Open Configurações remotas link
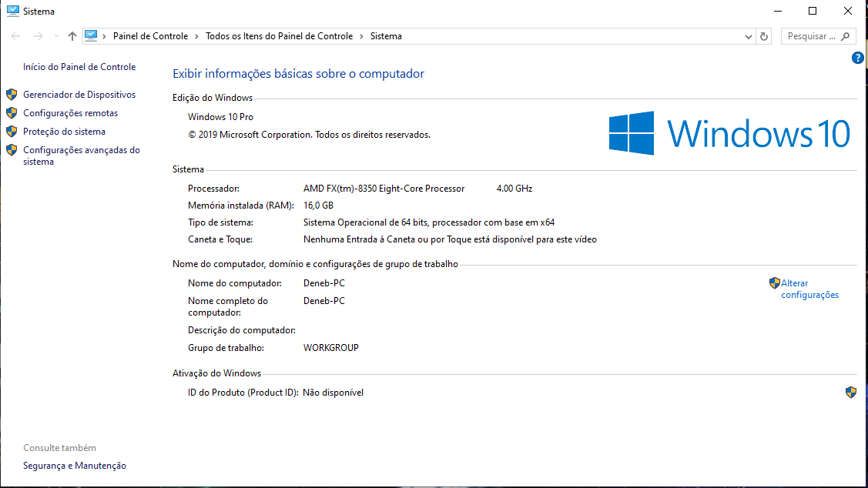The width and height of the screenshot is (868, 488). pos(70,113)
